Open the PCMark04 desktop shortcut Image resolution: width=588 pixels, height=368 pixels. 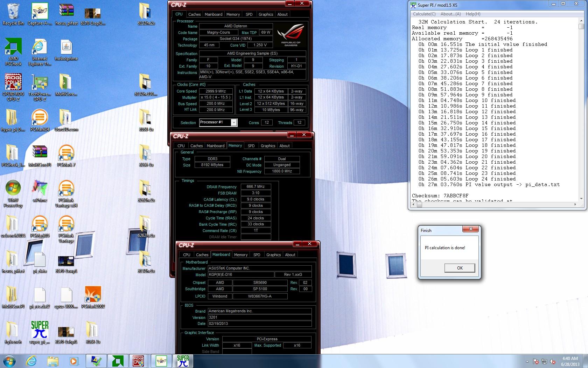pos(40,120)
